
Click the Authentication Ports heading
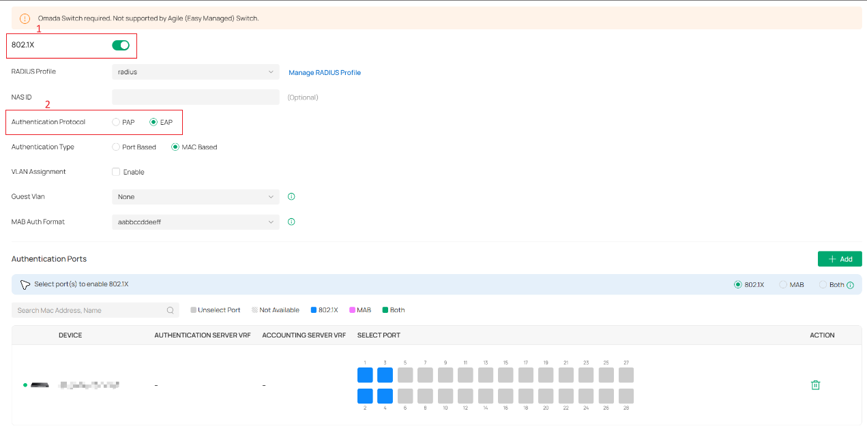[x=49, y=259]
